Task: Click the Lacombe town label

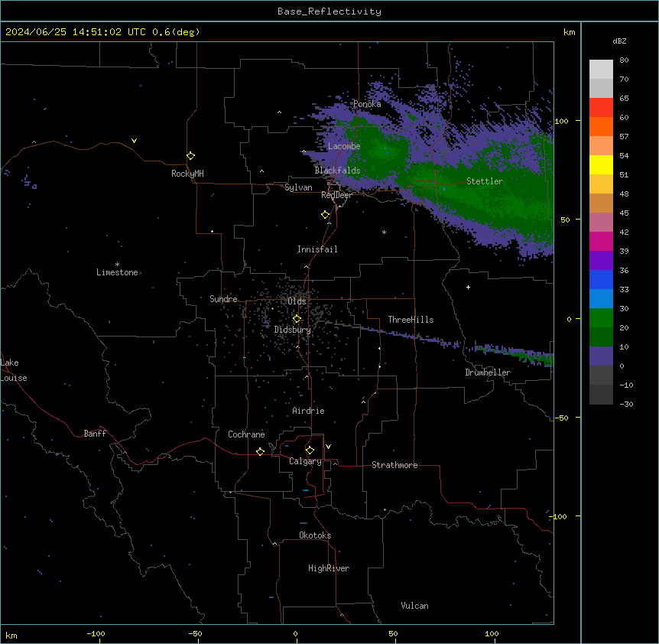Action: [344, 146]
